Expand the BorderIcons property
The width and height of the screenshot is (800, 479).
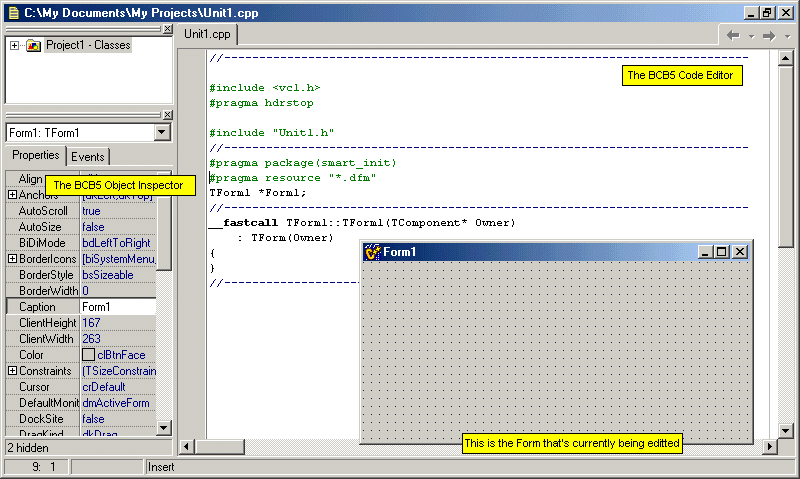pyautogui.click(x=12, y=259)
